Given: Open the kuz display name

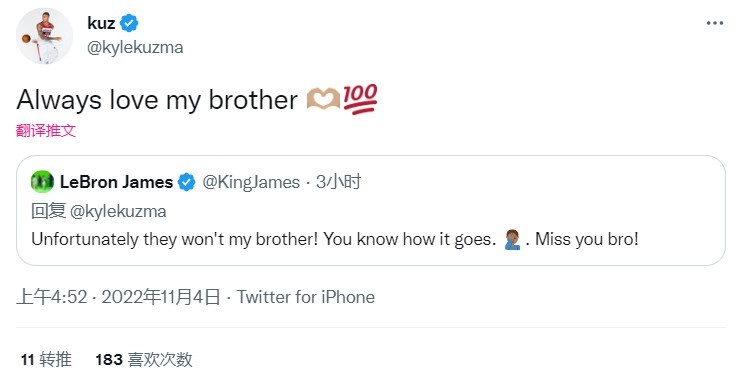Looking at the screenshot, I should click(101, 23).
